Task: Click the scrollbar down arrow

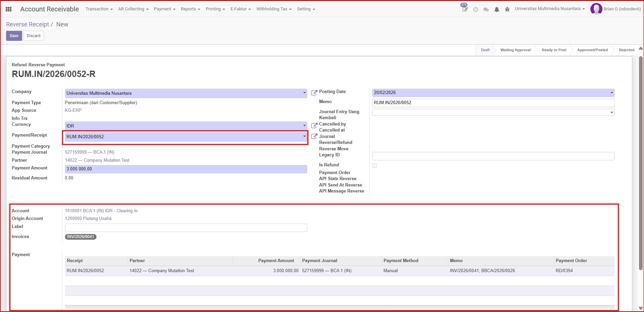Action: click(x=641, y=308)
